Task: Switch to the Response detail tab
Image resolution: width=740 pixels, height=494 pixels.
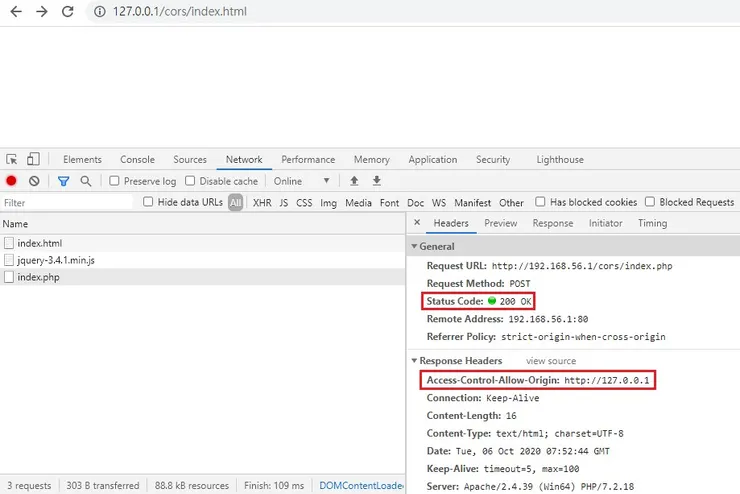Action: click(553, 223)
